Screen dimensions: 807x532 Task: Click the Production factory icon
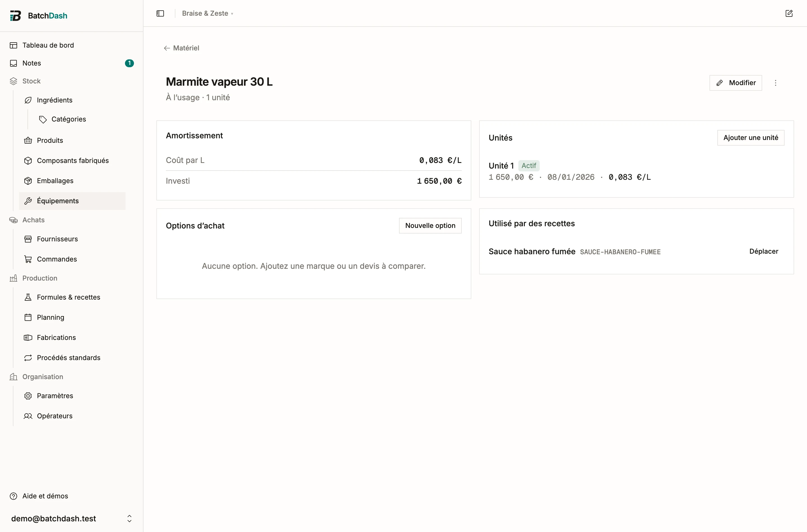point(13,278)
